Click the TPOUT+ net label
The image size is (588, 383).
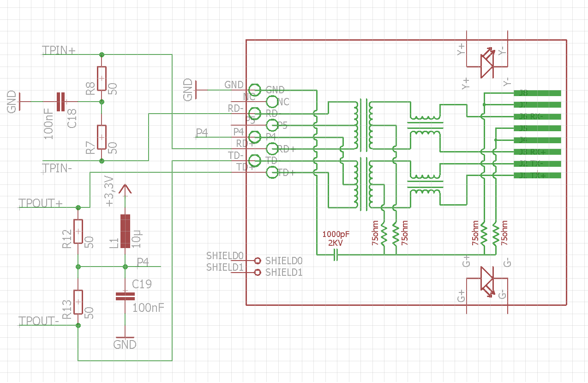41,203
